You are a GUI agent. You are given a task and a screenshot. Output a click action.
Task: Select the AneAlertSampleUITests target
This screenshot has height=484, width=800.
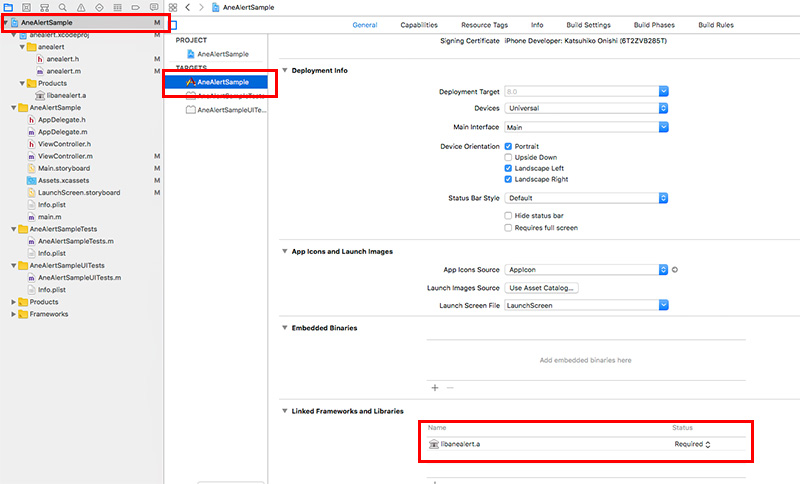tap(226, 110)
